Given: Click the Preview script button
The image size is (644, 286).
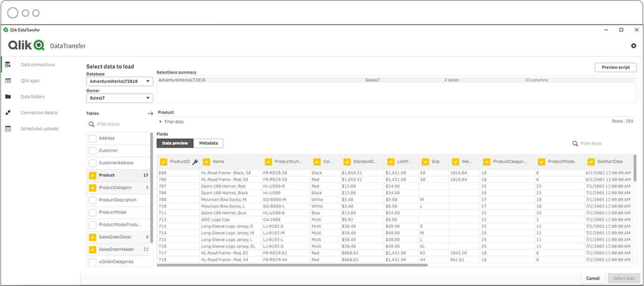Looking at the screenshot, I should [x=615, y=67].
